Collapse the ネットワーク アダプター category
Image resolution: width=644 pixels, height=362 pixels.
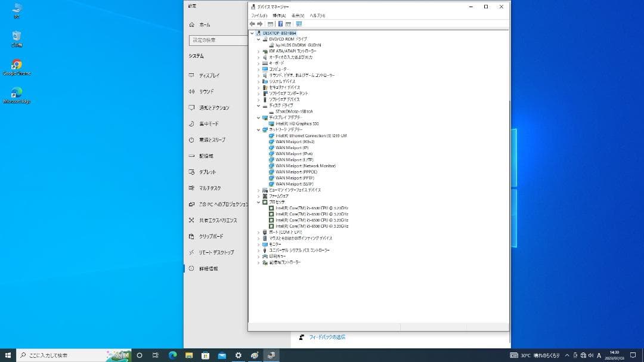click(x=258, y=129)
